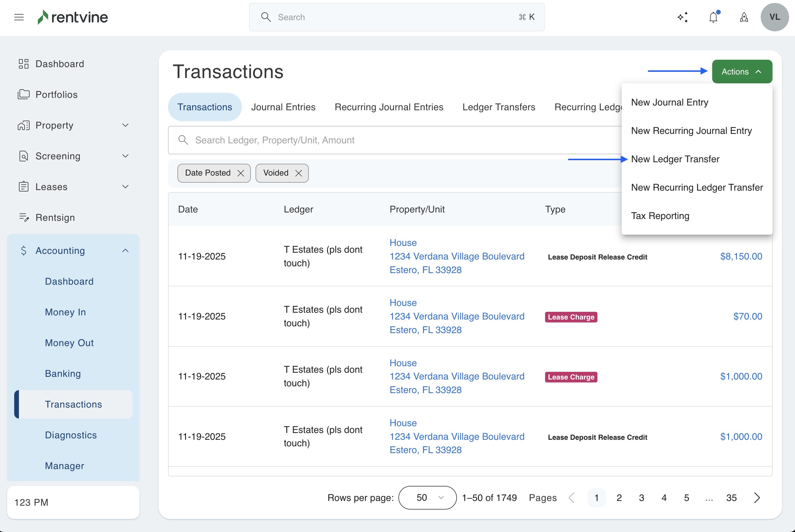Choose Tax Reporting in the Actions menu
The image size is (795, 532).
tap(660, 216)
